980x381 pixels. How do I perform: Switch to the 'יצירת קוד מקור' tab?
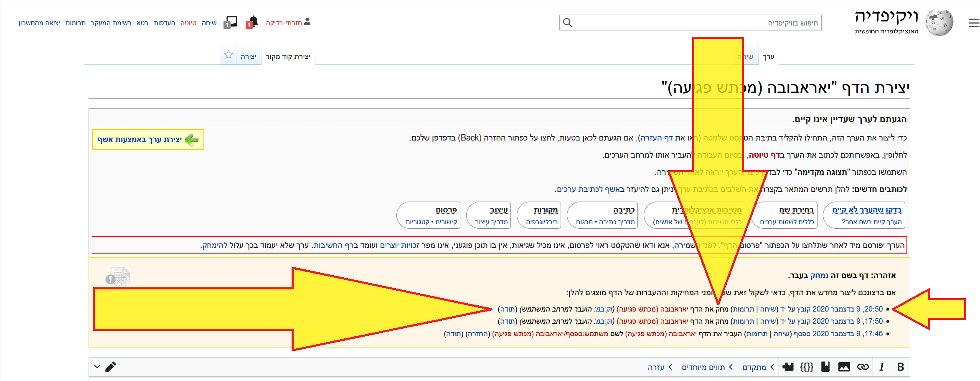(288, 56)
